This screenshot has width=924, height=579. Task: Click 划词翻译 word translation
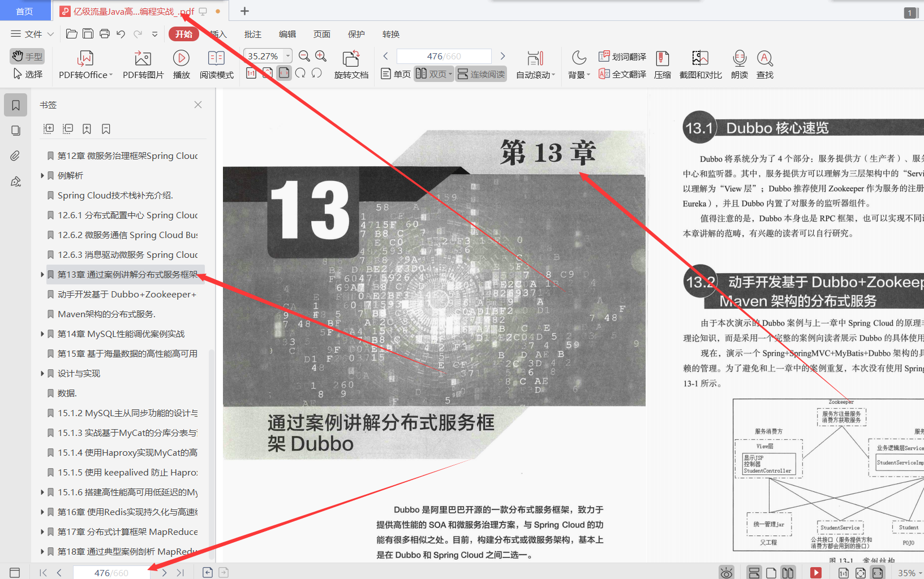[622, 57]
